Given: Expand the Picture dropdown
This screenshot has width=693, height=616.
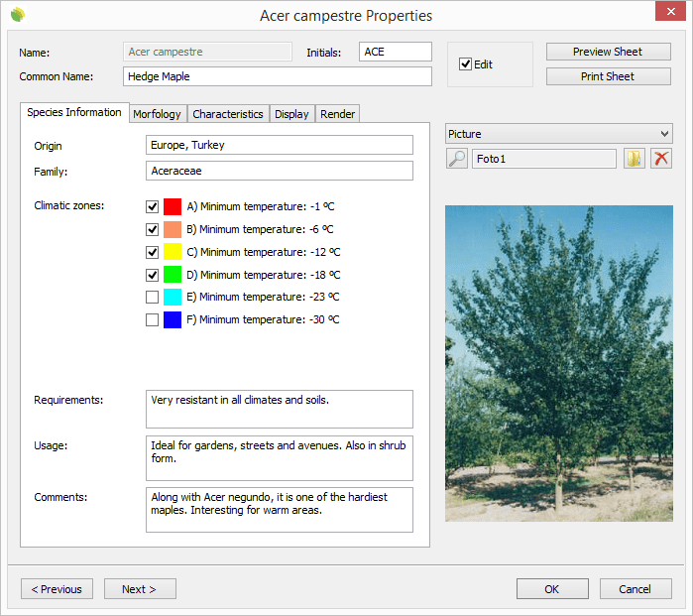Looking at the screenshot, I should tap(558, 134).
